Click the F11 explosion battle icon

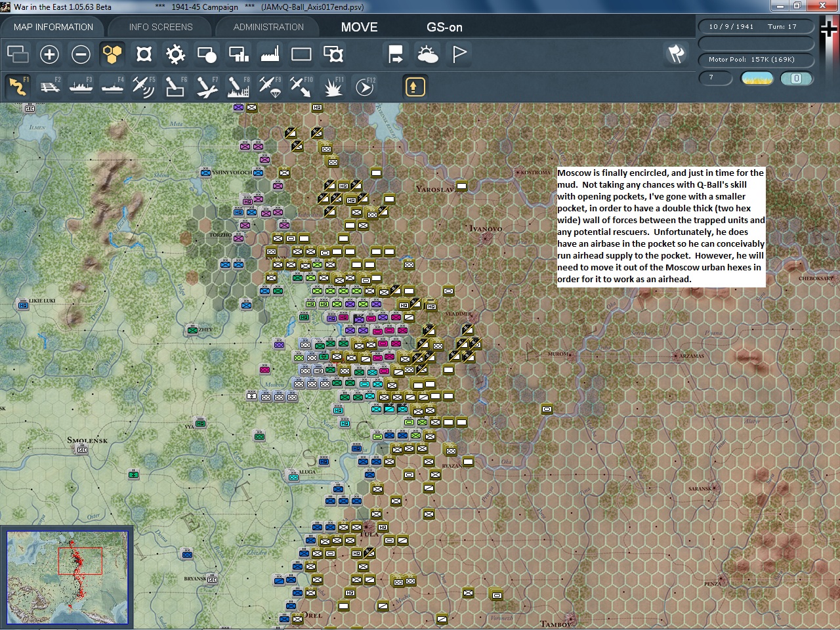tap(333, 86)
